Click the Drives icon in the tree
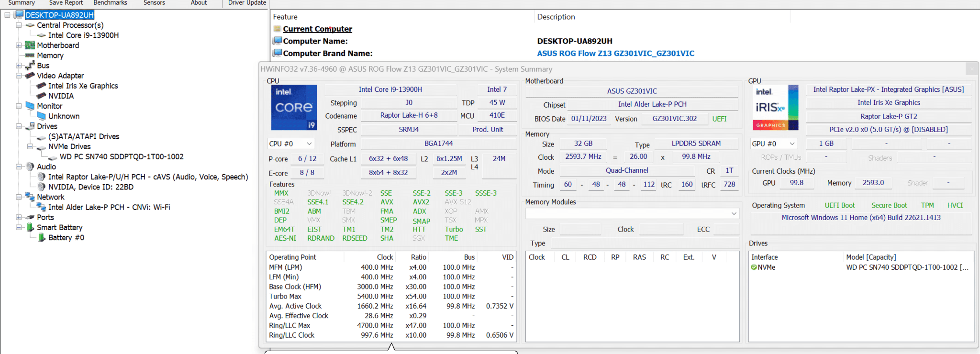The image size is (980, 354). 30,126
